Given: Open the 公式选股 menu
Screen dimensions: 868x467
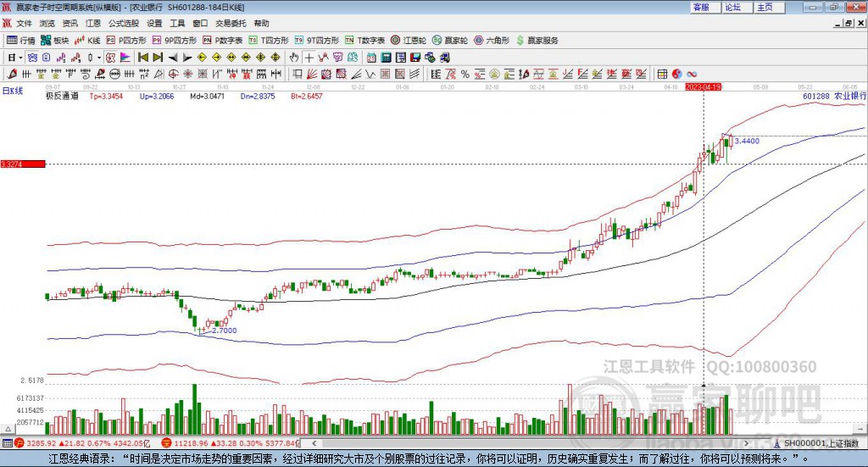Looking at the screenshot, I should tap(124, 23).
